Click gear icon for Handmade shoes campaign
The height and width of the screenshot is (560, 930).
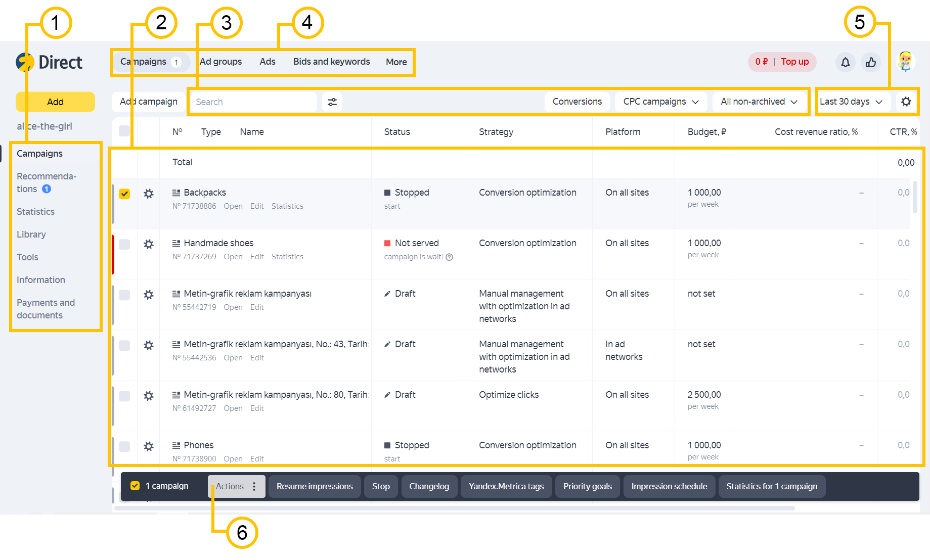149,244
